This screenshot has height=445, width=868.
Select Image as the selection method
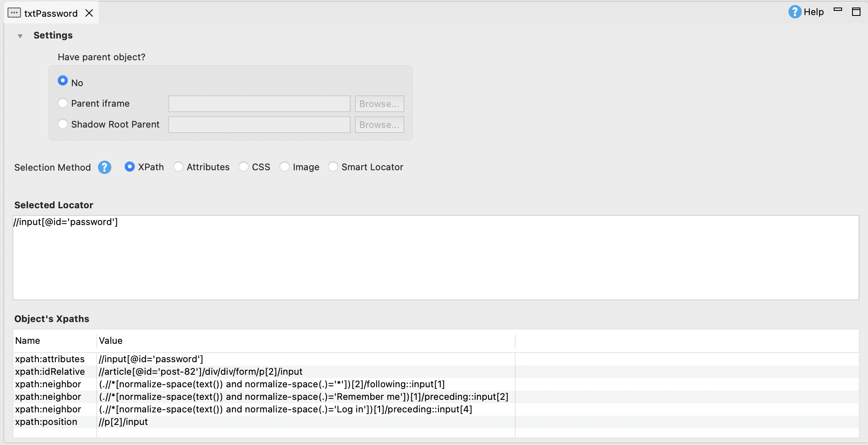point(285,167)
